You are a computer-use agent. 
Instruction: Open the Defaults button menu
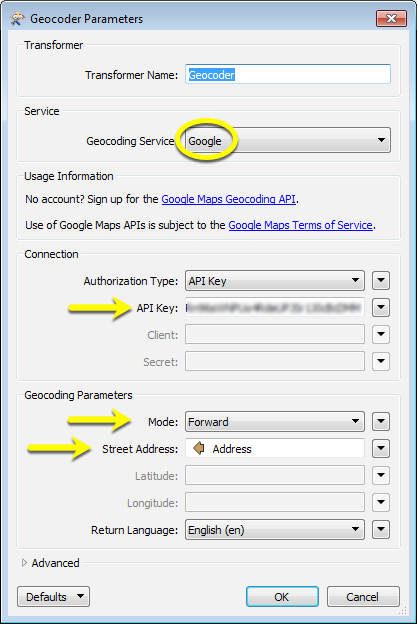pyautogui.click(x=53, y=597)
